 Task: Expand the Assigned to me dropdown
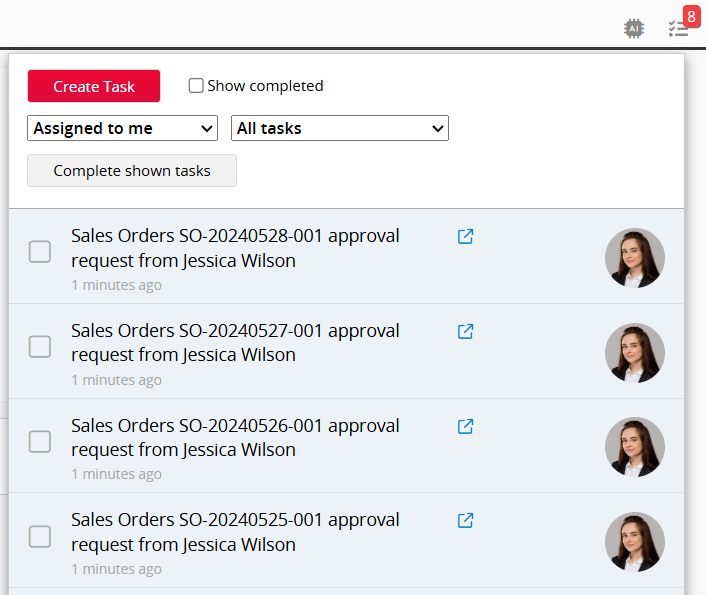click(122, 128)
